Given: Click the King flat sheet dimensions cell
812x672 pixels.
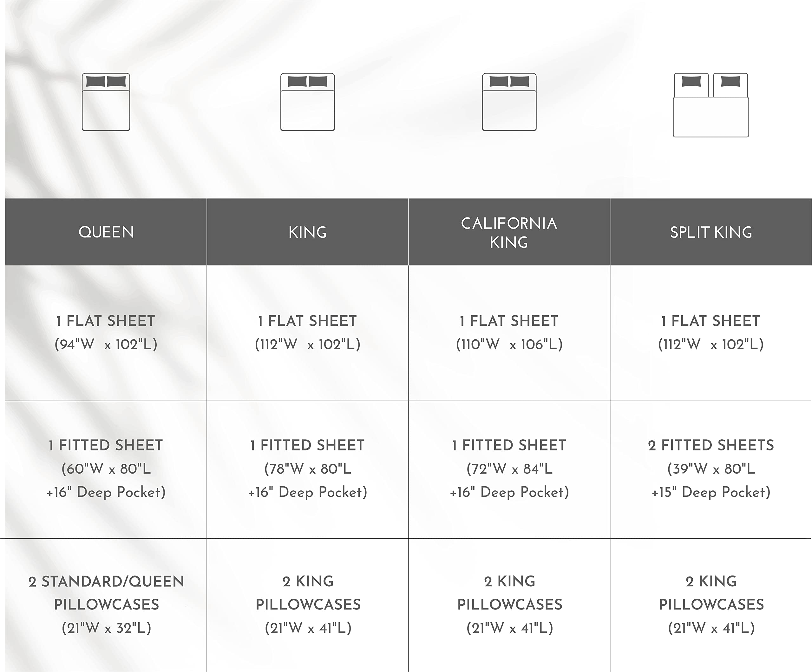Looking at the screenshot, I should [x=307, y=332].
